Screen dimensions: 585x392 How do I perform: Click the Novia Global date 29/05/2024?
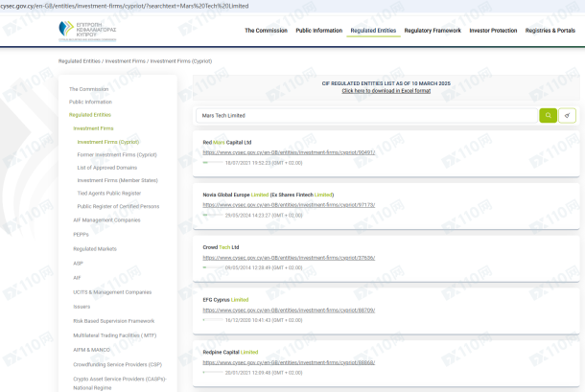[264, 216]
